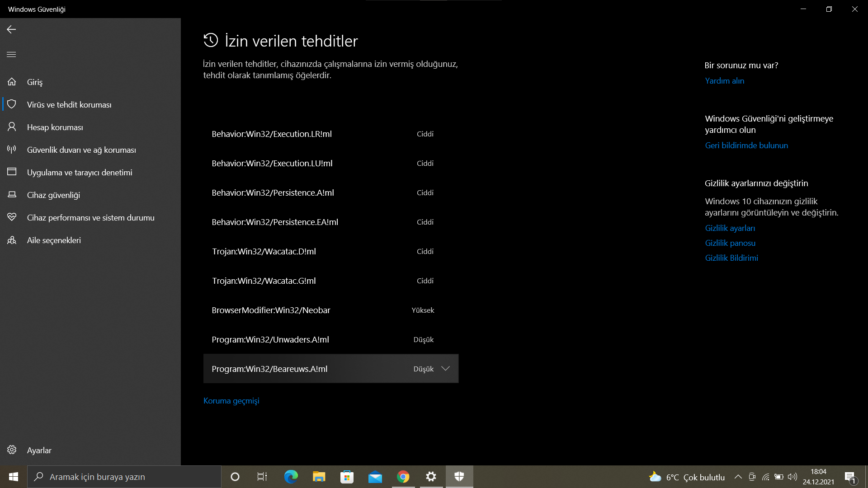868x488 pixels.
Task: Select Güvenlik duvarı ve ağ koruması
Action: click(81, 150)
